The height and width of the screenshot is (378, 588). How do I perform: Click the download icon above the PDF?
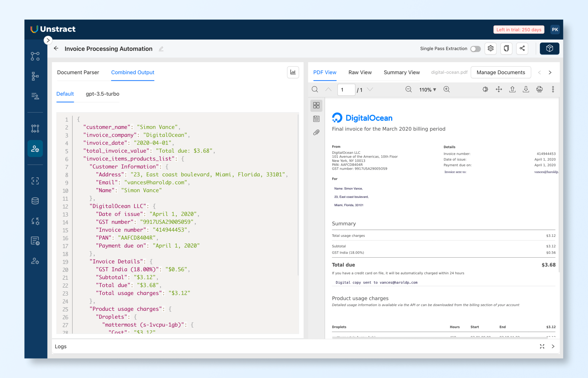click(526, 89)
